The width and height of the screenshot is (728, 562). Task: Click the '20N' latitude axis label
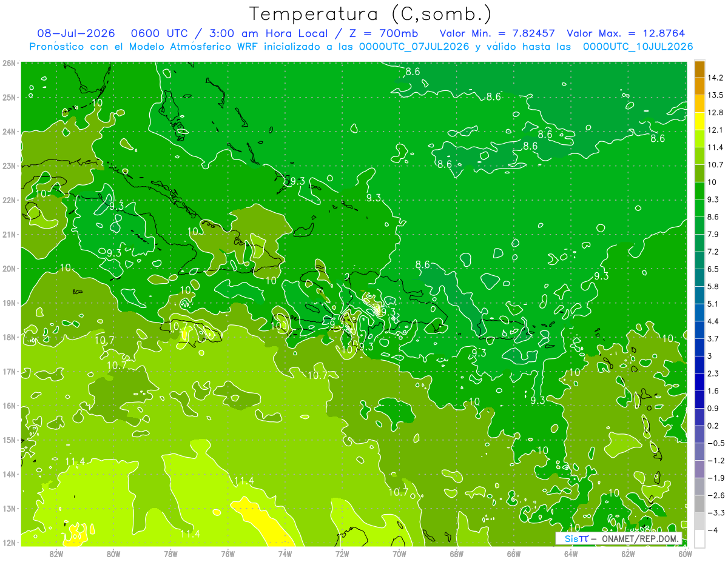click(x=8, y=269)
